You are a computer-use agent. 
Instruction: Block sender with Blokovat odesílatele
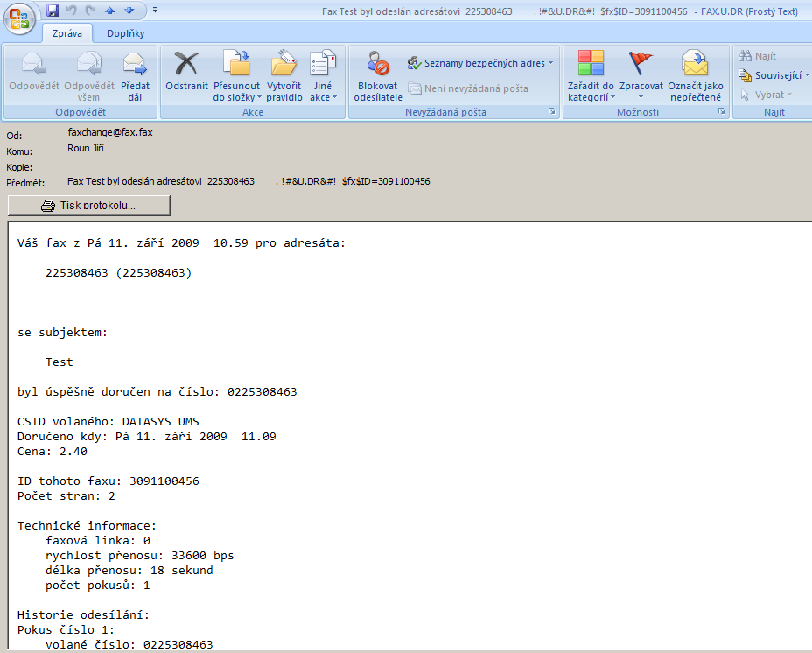378,75
